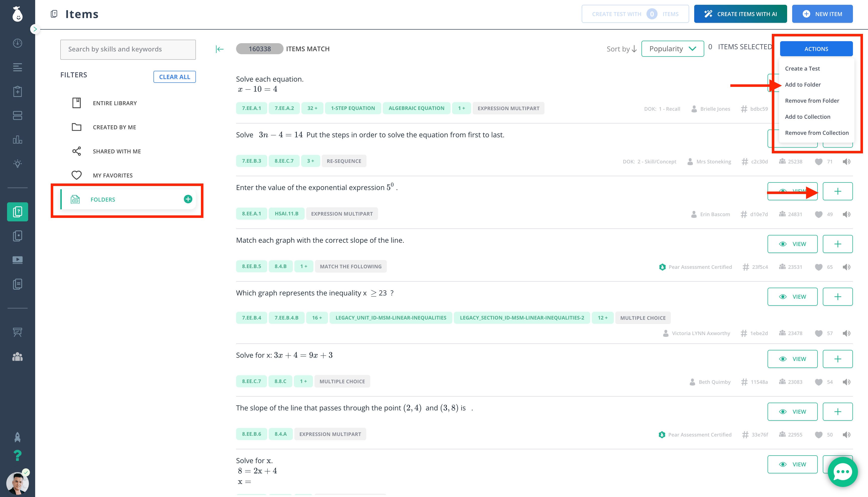
Task: Collapse the filters panel arrow
Action: [x=220, y=49]
